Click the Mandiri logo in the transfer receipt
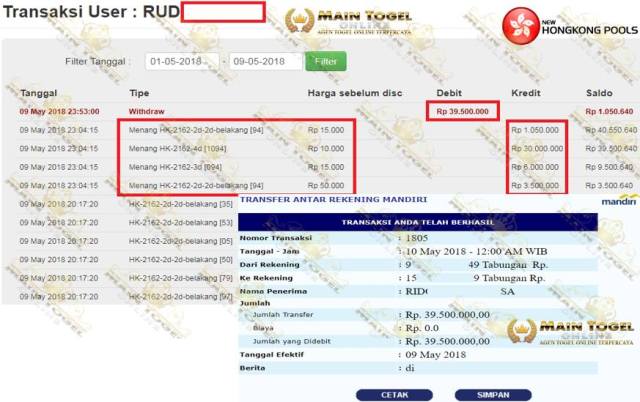Image resolution: width=640 pixels, height=402 pixels. click(x=619, y=201)
